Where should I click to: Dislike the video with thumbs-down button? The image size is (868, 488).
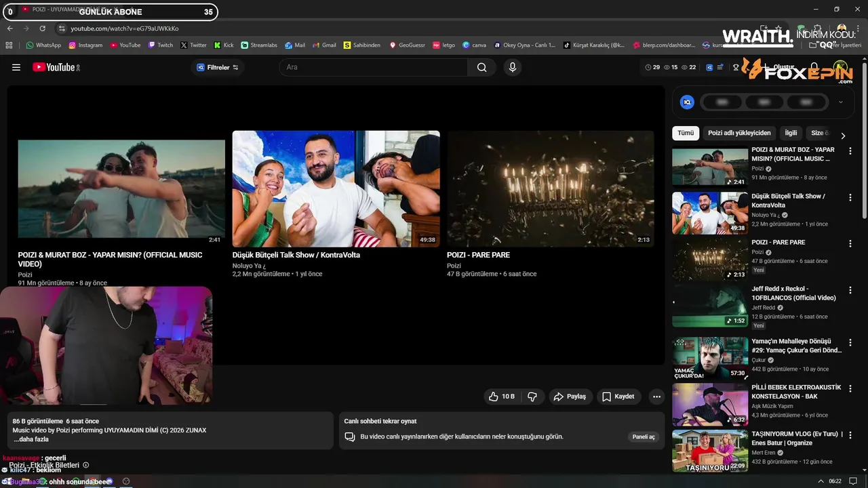point(532,396)
